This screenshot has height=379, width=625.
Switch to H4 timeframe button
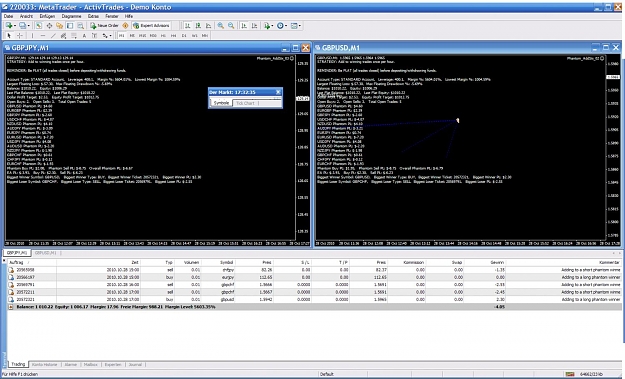click(174, 35)
